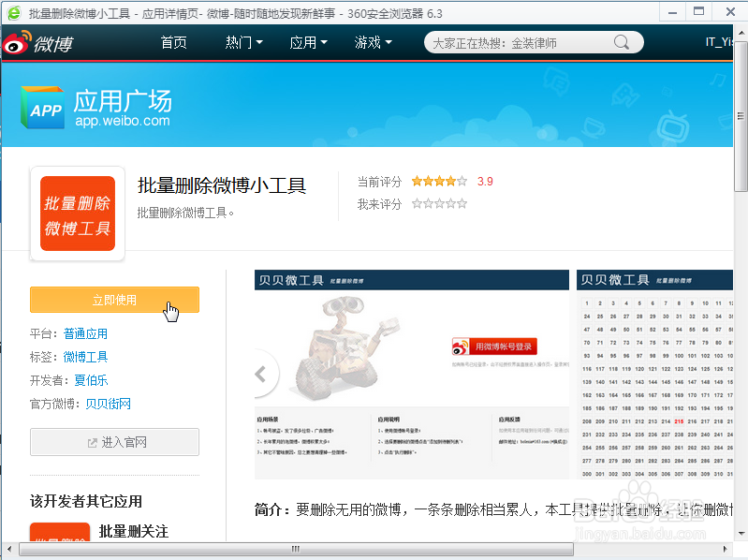Click the 进入官网 button
Image resolution: width=748 pixels, height=560 pixels.
(x=114, y=442)
